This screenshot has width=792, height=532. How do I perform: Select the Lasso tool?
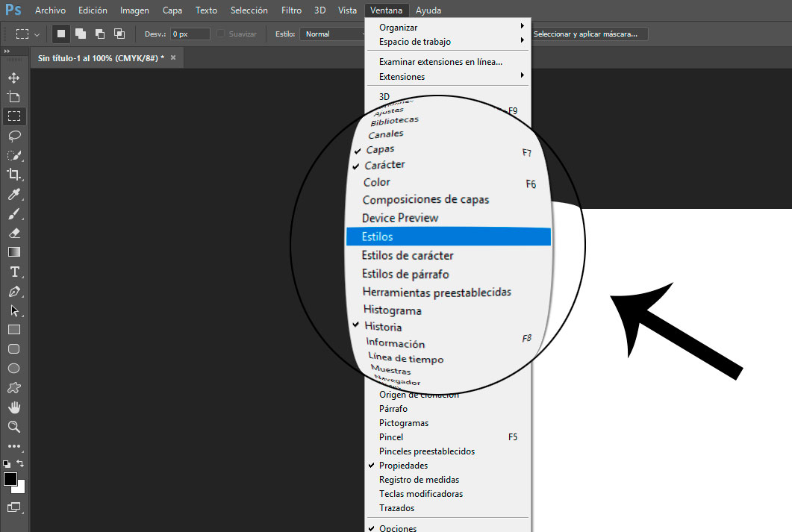point(14,136)
